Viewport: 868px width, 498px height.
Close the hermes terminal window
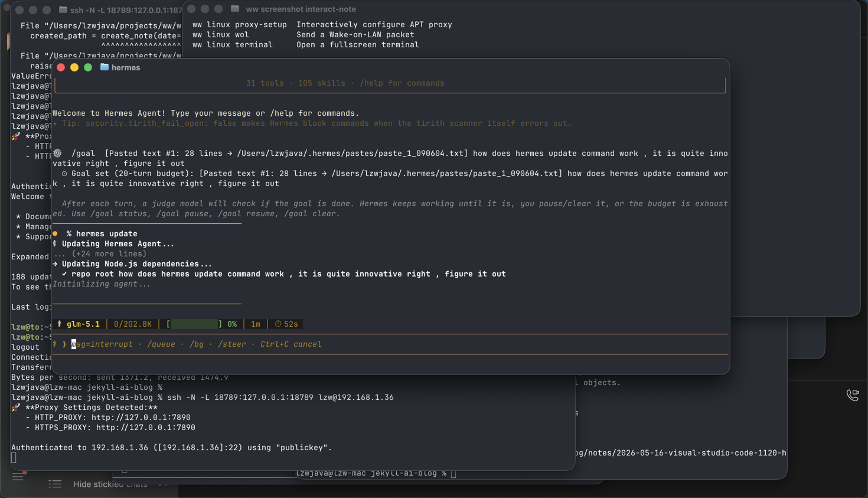tap(61, 67)
